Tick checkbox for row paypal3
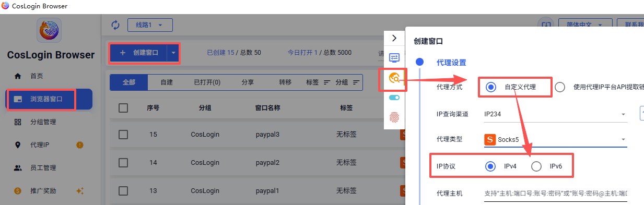 click(x=123, y=135)
